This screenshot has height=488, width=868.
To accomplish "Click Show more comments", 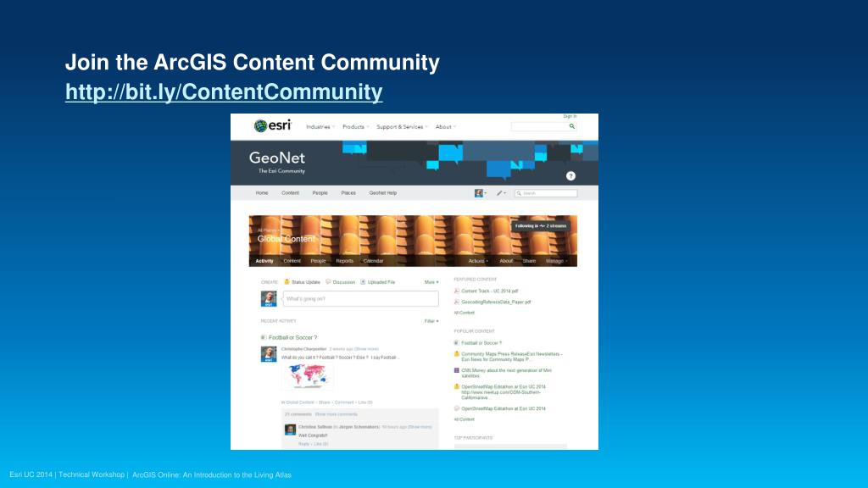I will (336, 414).
